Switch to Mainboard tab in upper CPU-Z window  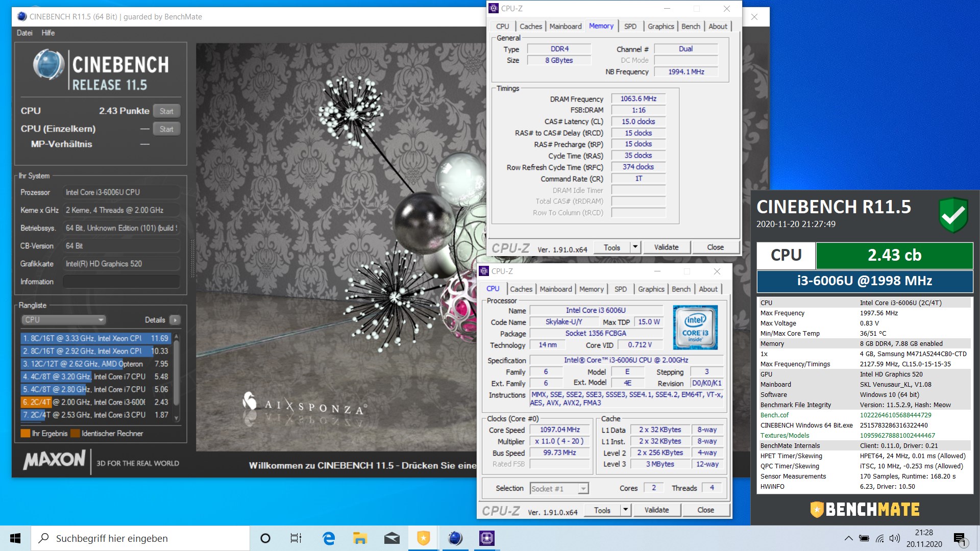click(x=565, y=27)
